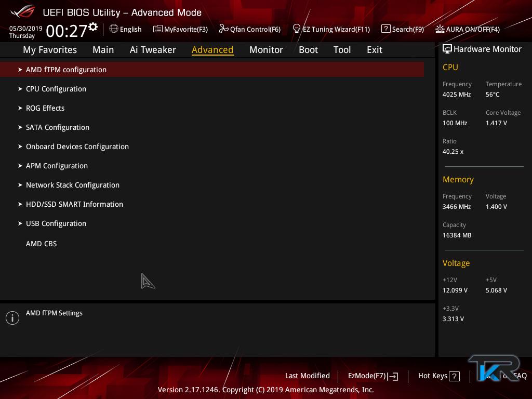Screen dimensions: 532x399
Task: Click +12V reading 12.099 V
Action: (x=455, y=290)
